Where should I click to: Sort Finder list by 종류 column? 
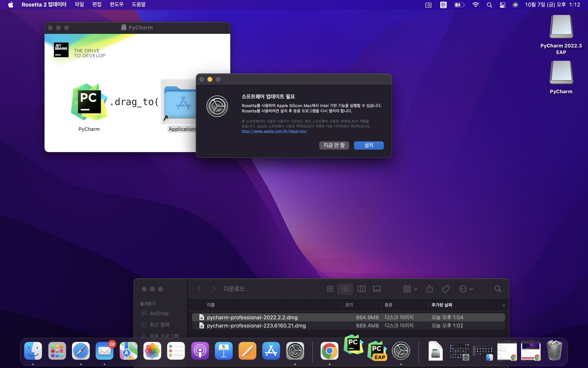388,305
